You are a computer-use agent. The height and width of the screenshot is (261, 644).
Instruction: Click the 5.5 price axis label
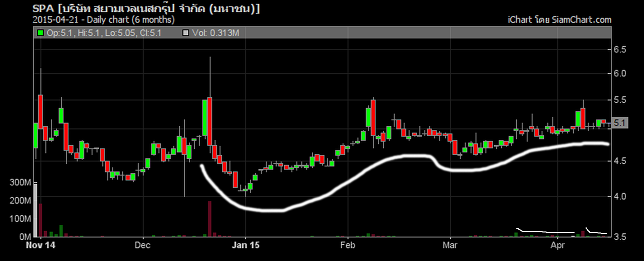tap(620, 100)
